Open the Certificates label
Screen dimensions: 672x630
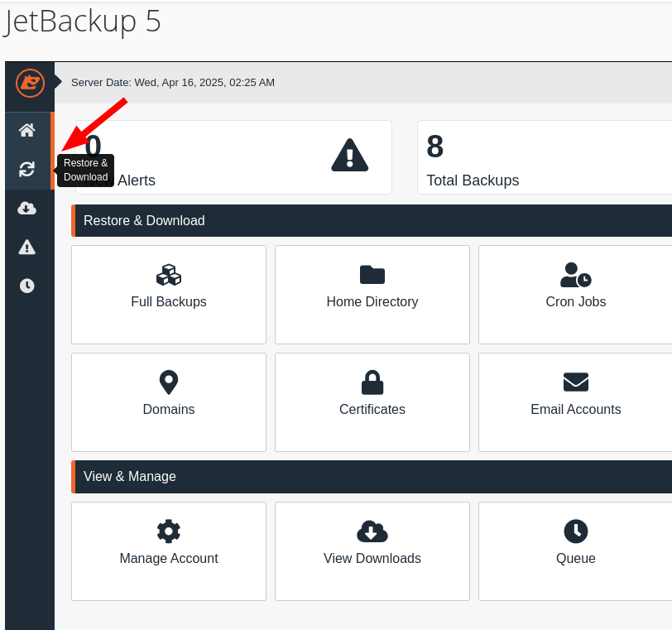tap(372, 409)
